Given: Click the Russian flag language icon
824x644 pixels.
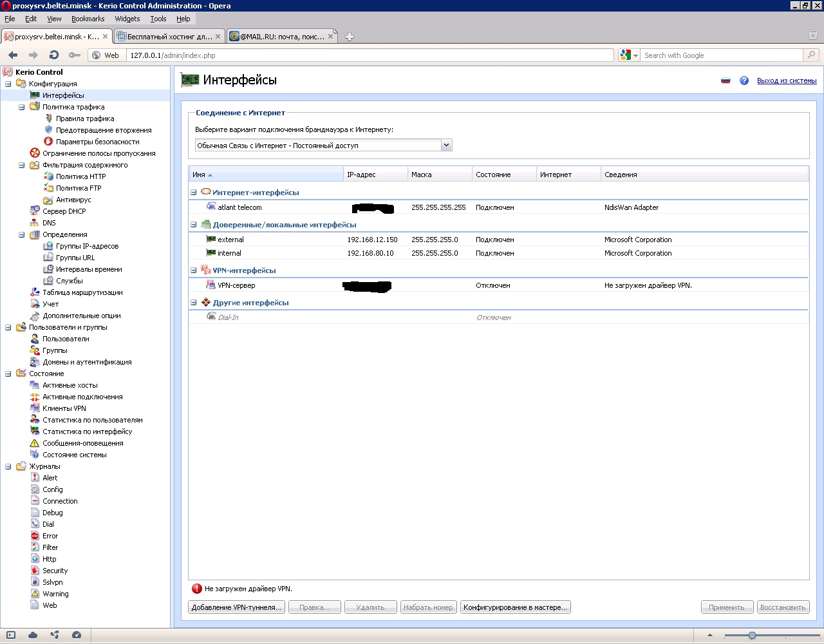Looking at the screenshot, I should coord(726,80).
